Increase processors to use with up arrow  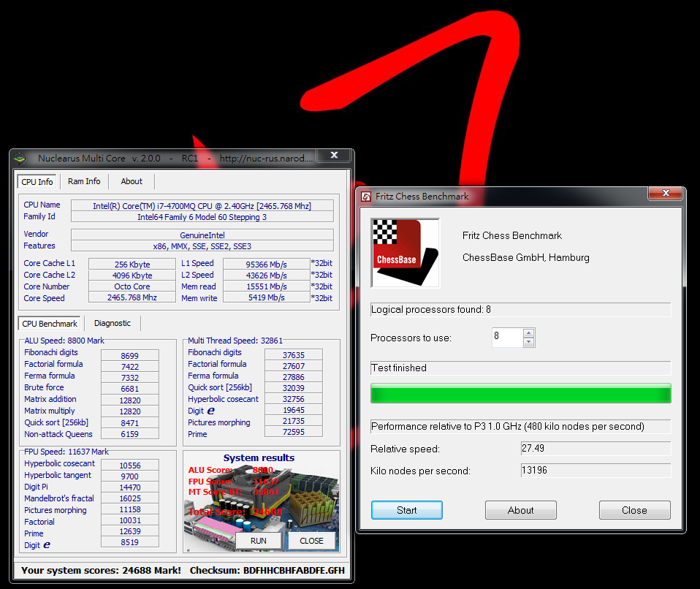528,332
